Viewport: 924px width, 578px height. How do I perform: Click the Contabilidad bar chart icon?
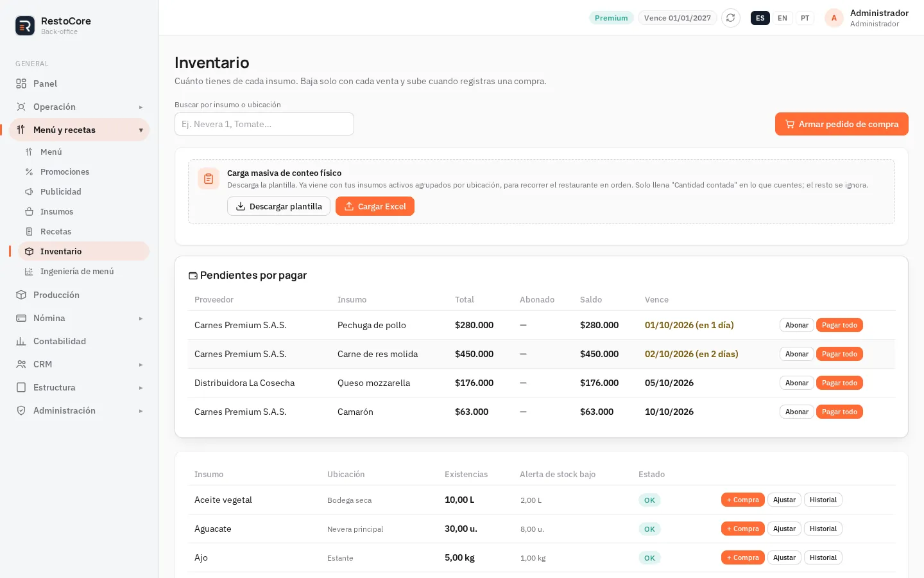(x=21, y=341)
